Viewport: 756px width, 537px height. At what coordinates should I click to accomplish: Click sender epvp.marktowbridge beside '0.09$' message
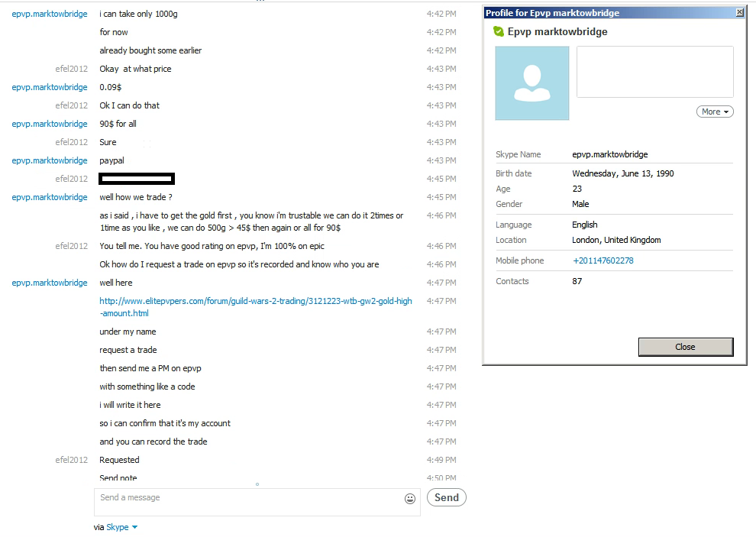tap(50, 87)
